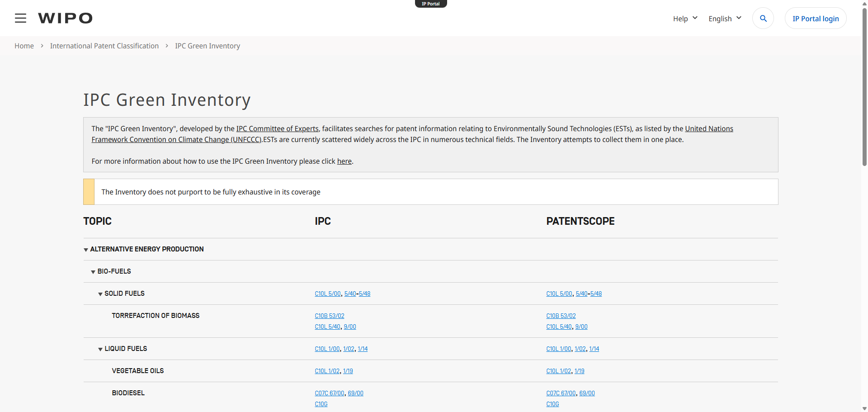This screenshot has width=868, height=412.
Task: Select the Torrefaction of Biomass row
Action: tap(156, 316)
